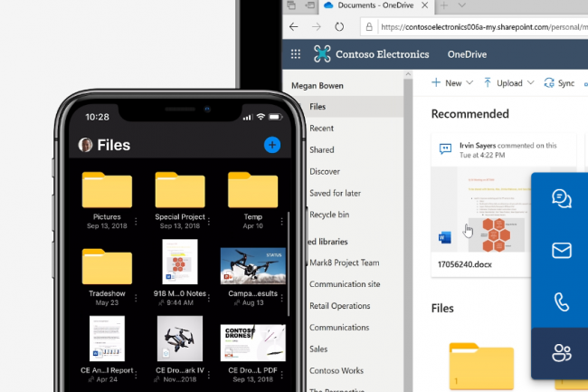Open the Tradeshow folder on the phone

click(x=107, y=266)
